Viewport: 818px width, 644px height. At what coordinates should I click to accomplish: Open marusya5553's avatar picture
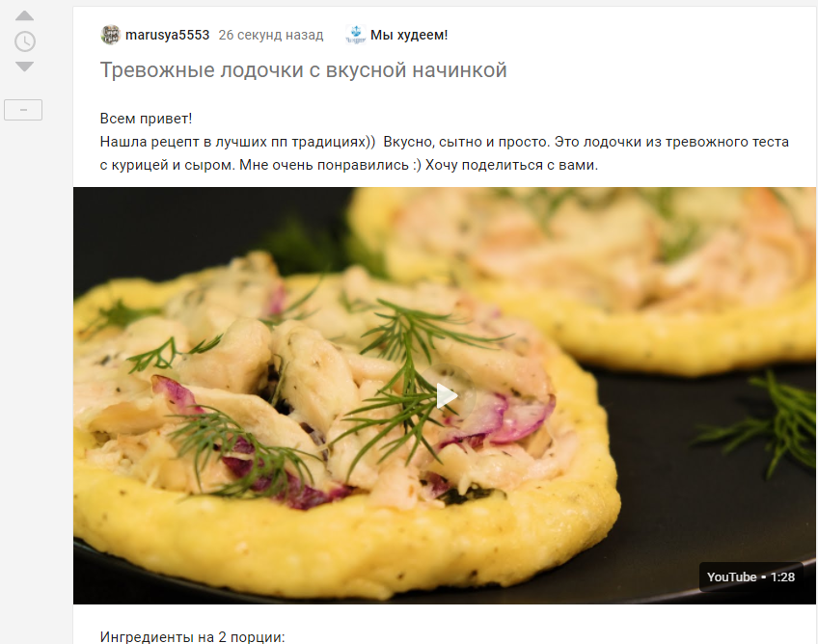[110, 35]
